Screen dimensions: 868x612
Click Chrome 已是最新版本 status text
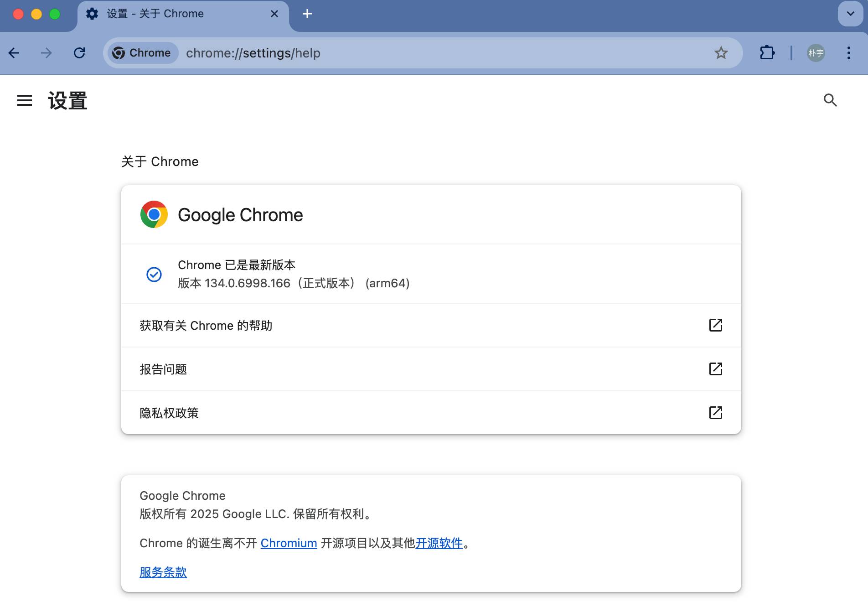pos(237,265)
